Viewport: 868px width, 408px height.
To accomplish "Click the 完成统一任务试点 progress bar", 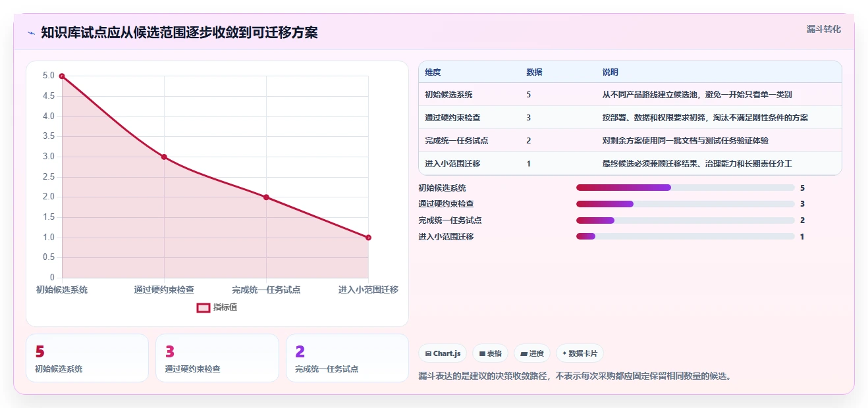I will [685, 220].
